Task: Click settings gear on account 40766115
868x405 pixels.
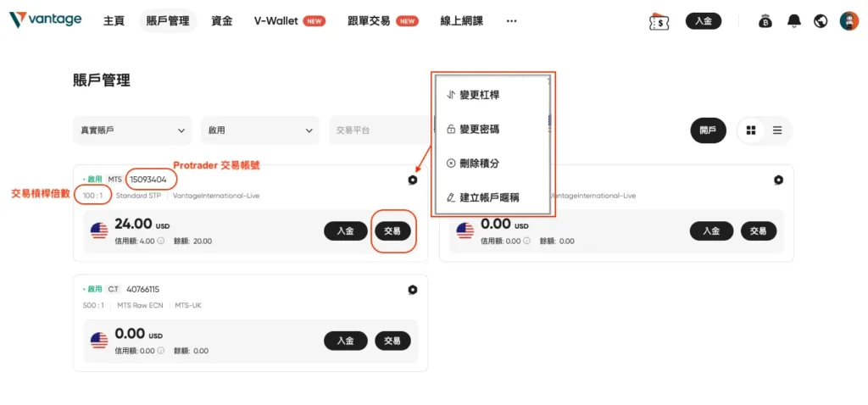Action: coord(412,290)
